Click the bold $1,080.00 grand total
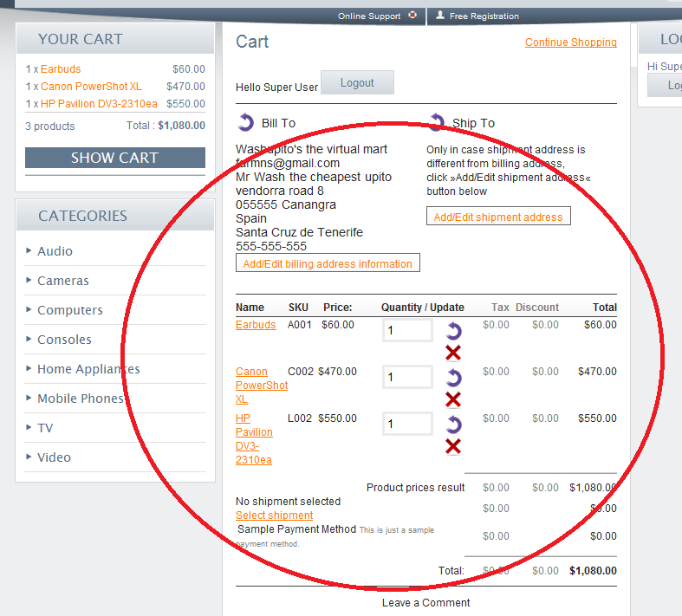 [594, 571]
